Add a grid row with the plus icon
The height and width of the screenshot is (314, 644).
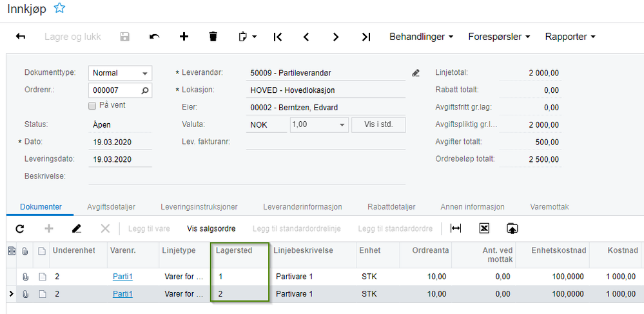[x=49, y=228]
